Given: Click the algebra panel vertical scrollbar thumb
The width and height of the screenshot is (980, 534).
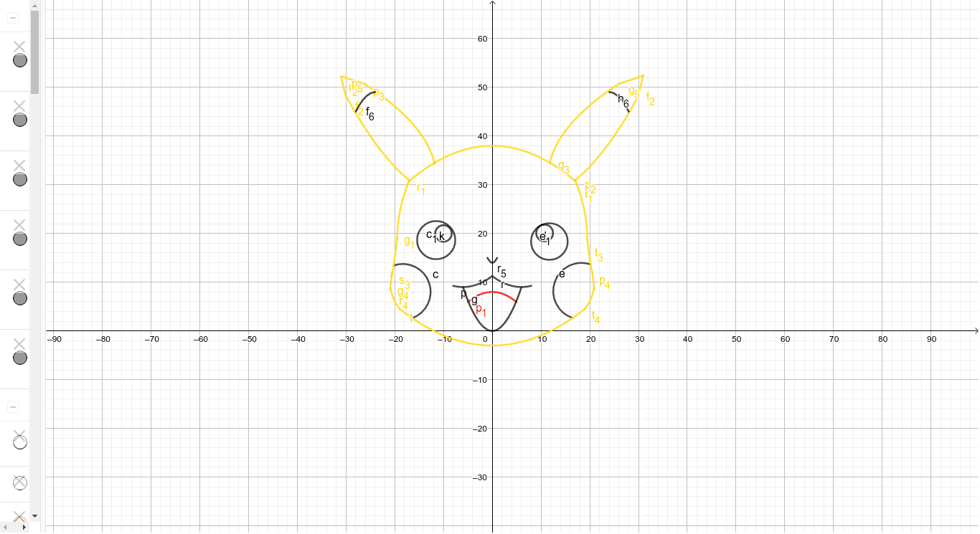Looking at the screenshot, I should pos(34,52).
